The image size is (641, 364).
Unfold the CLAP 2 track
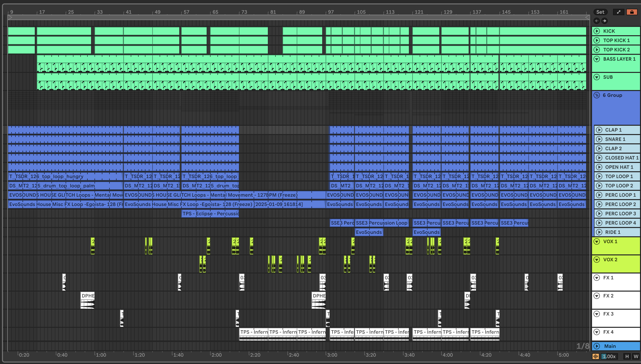click(x=599, y=148)
